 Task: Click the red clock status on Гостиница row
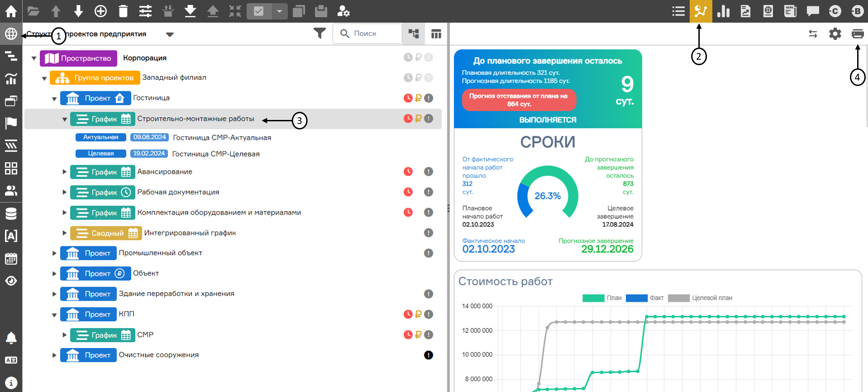[x=408, y=98]
